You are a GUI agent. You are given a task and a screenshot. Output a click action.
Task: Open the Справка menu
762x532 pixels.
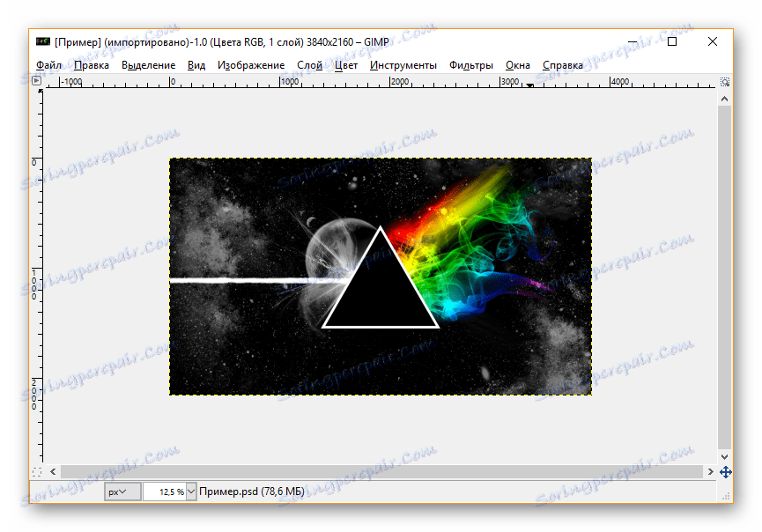pos(563,65)
